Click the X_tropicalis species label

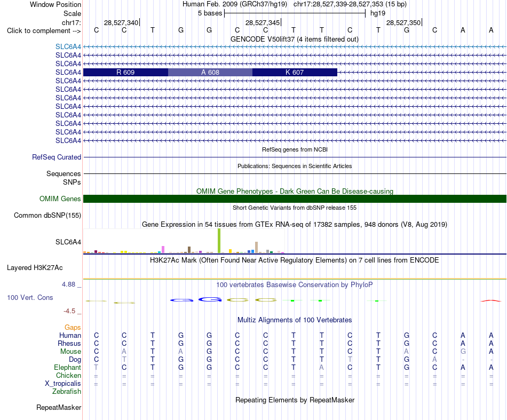[63, 384]
